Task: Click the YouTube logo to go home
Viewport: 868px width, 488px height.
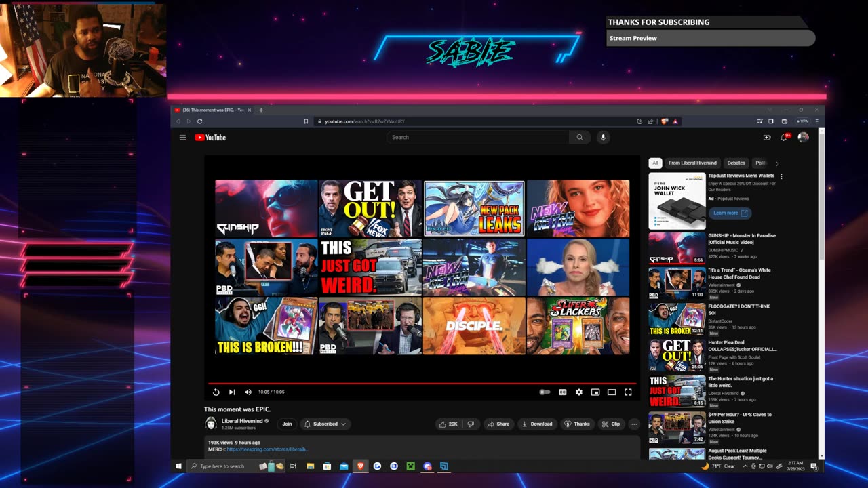Action: pos(210,138)
